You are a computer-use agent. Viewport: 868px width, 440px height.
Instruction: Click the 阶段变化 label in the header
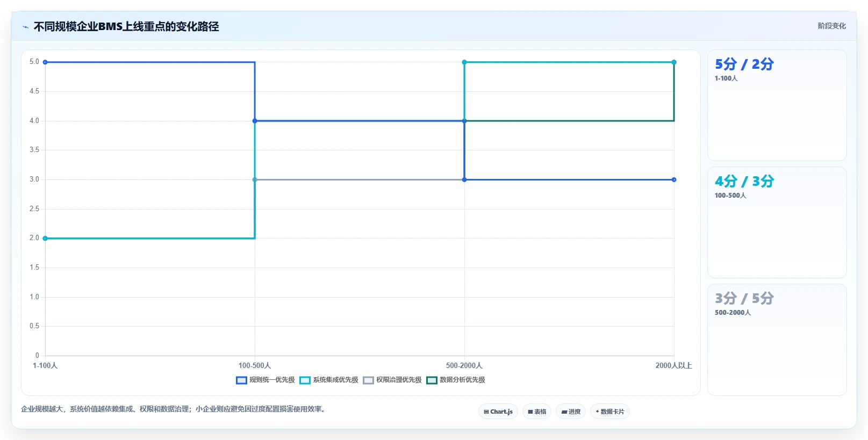831,26
